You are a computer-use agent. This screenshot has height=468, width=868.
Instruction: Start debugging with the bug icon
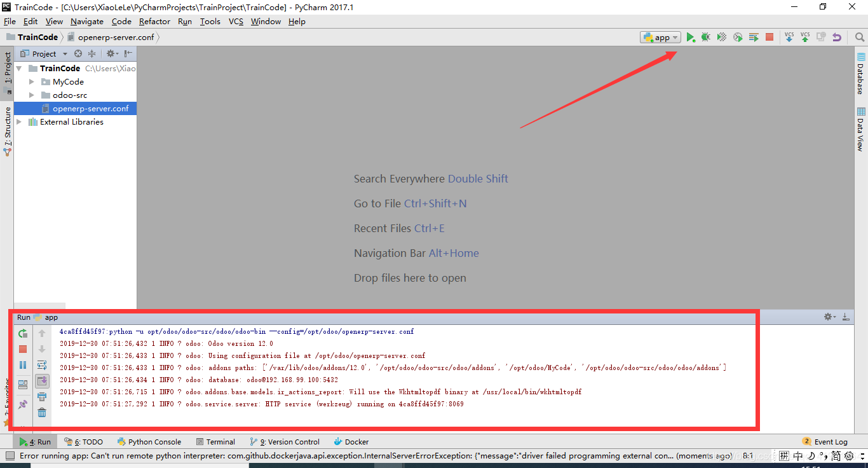(706, 38)
